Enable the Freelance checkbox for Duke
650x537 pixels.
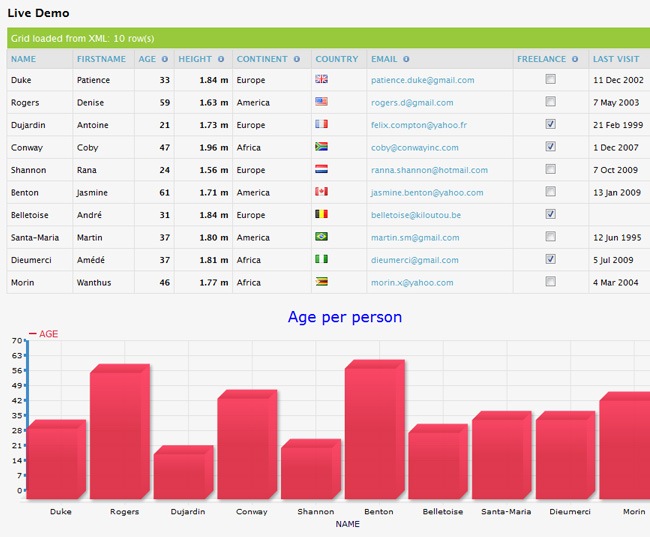point(551,79)
